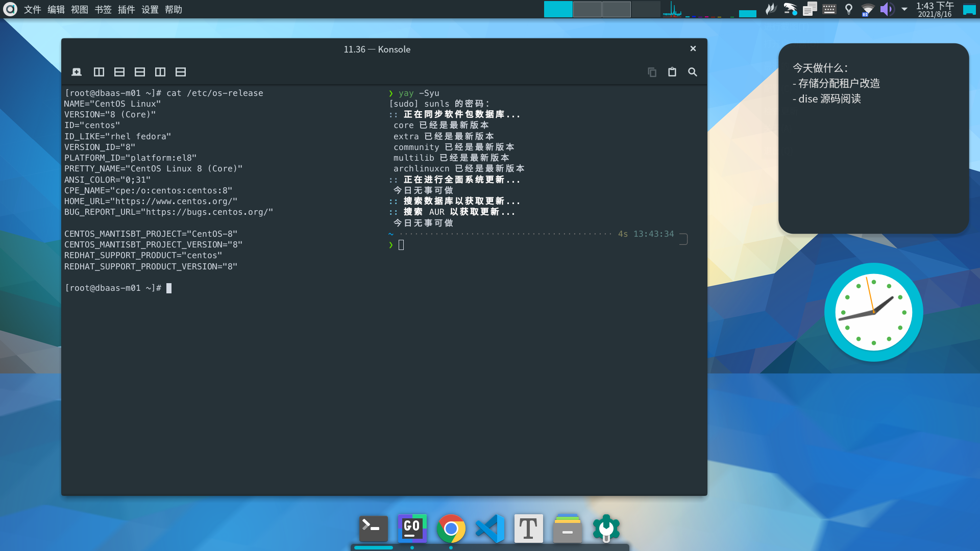This screenshot has height=551, width=980.
Task: Open the 编辑 menu
Action: (56, 10)
